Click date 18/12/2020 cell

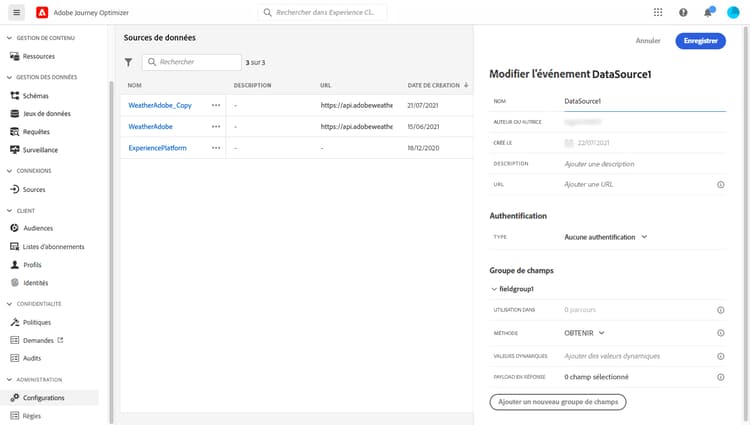coord(423,148)
